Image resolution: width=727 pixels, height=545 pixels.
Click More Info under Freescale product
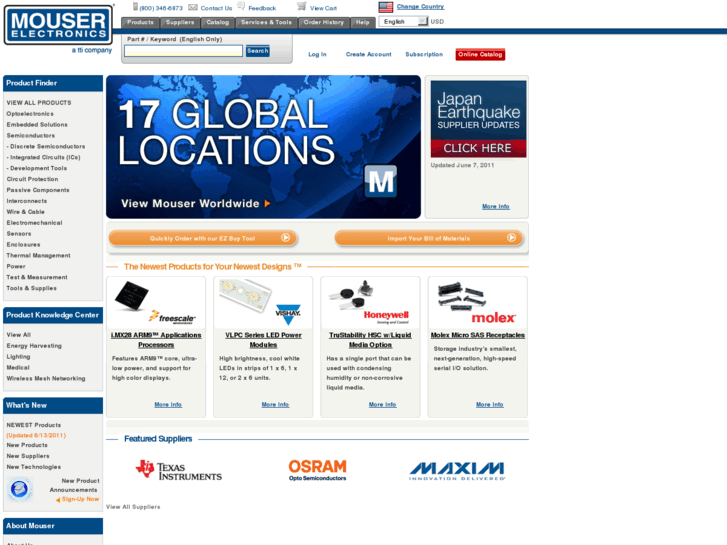pos(168,404)
